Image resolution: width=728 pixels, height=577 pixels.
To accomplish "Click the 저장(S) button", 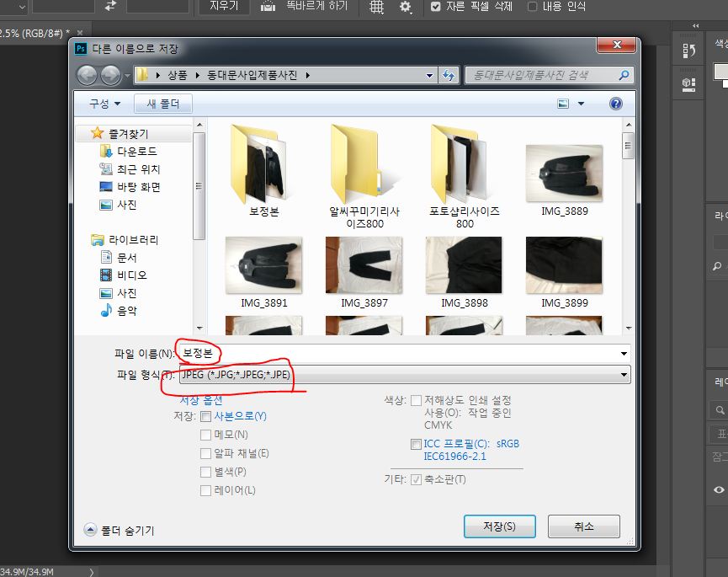I will [500, 526].
